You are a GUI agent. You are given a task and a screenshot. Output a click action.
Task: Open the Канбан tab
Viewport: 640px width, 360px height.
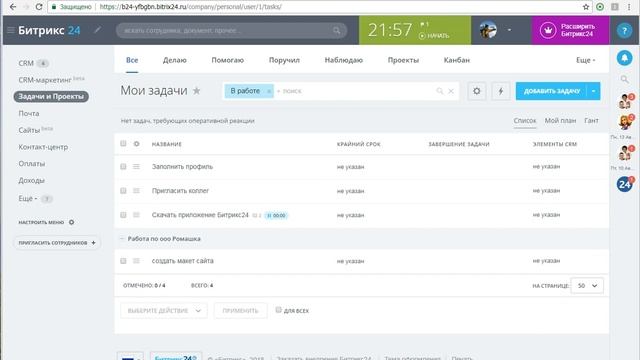[x=457, y=60]
